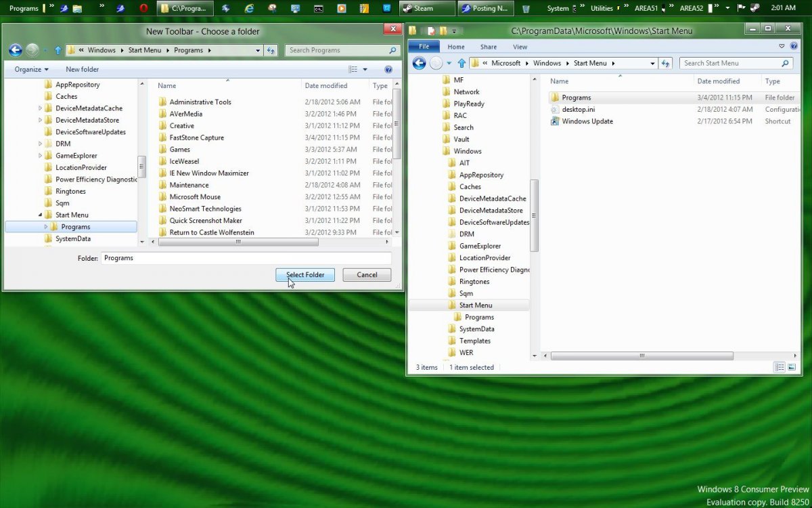Open the address bar history dropdown in the dialog
Screen dimensions: 812x508
258,50
